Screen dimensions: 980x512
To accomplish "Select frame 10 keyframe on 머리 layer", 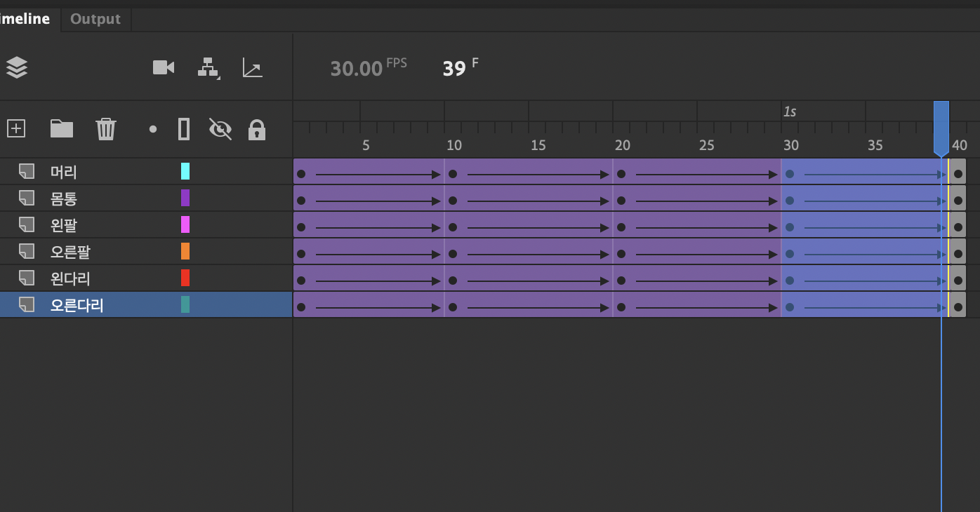I will tap(453, 174).
